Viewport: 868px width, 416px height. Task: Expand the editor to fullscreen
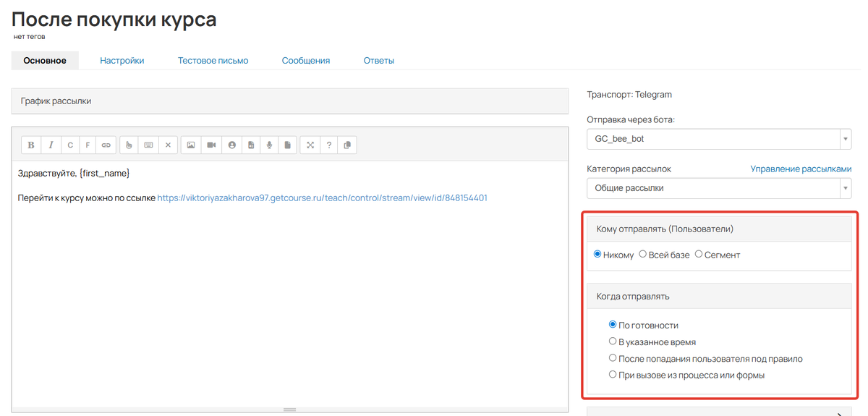click(x=310, y=145)
